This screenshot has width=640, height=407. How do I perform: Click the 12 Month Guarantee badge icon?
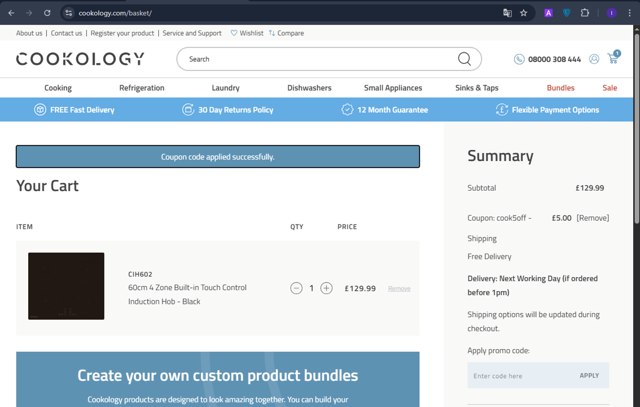point(347,110)
